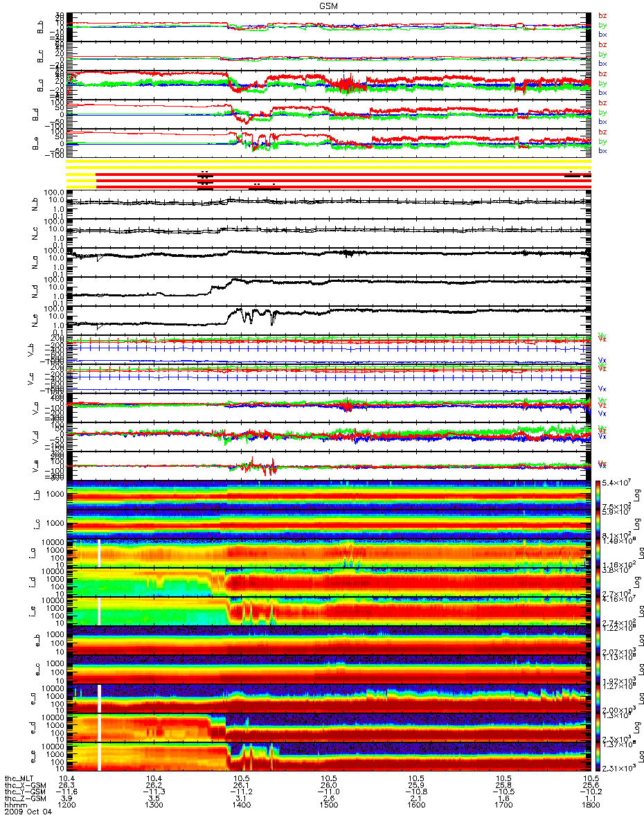Click the 1600 time tick label

415,804
